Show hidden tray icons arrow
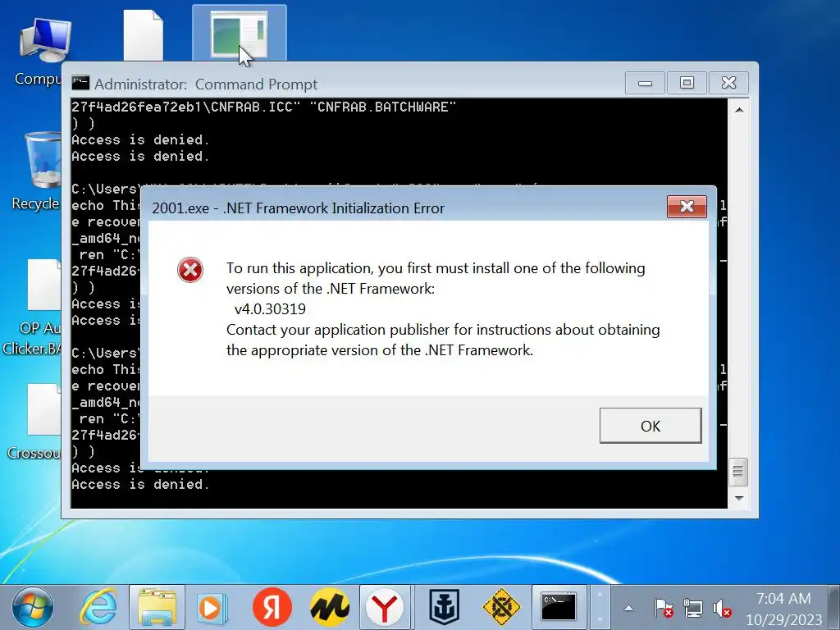The width and height of the screenshot is (840, 630). [628, 608]
